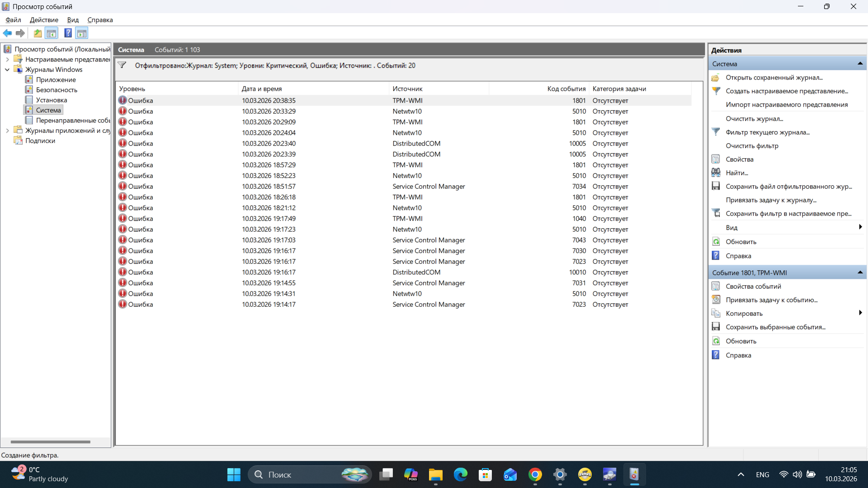Go back using the blue left arrow
The height and width of the screenshot is (488, 868).
[x=7, y=33]
